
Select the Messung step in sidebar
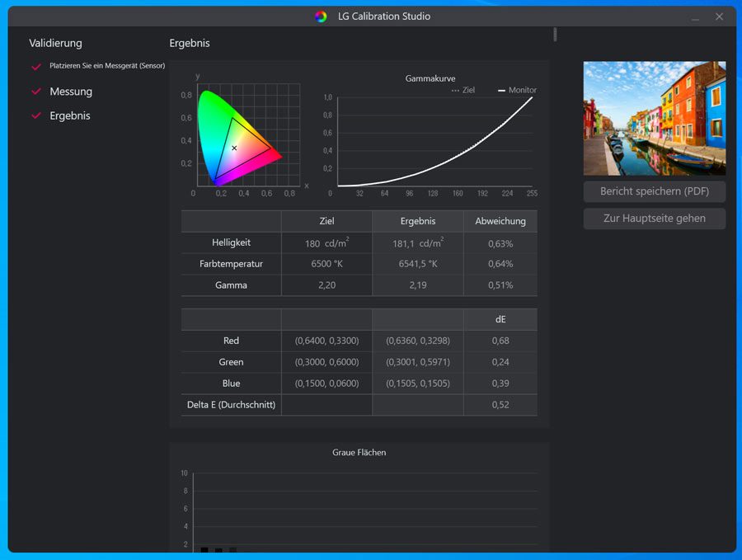(71, 92)
